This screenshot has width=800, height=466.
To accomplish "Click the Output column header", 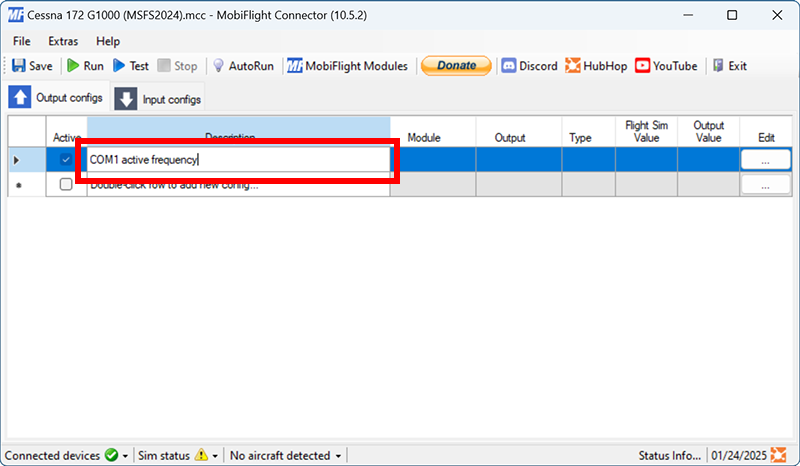I will 519,132.
